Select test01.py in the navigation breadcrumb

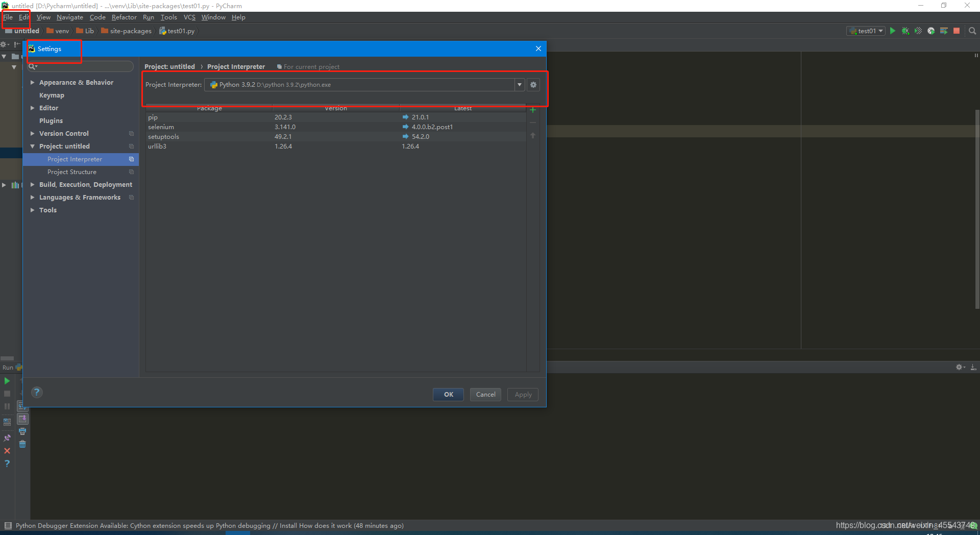coord(177,31)
